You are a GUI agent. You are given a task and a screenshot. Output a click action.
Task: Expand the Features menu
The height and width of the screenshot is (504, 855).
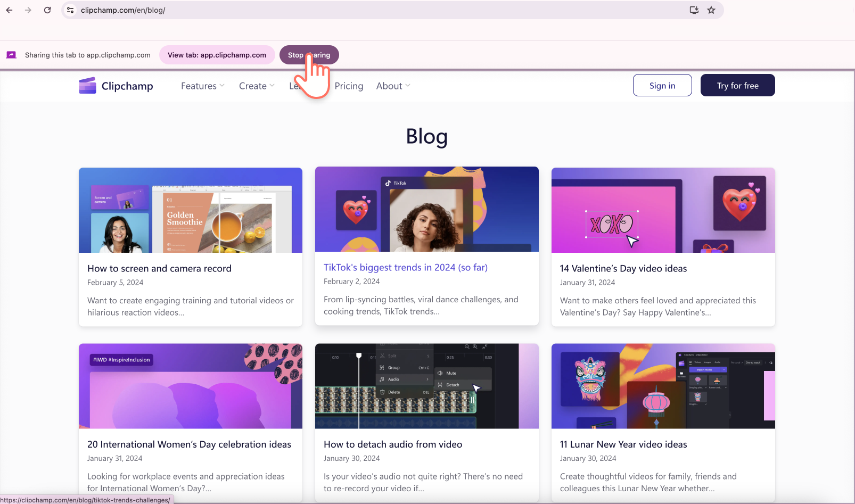click(203, 86)
